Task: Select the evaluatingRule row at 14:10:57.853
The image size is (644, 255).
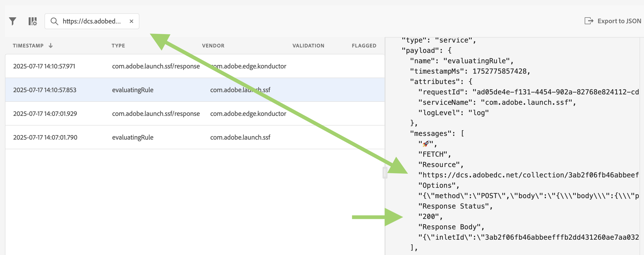Action: (195, 90)
